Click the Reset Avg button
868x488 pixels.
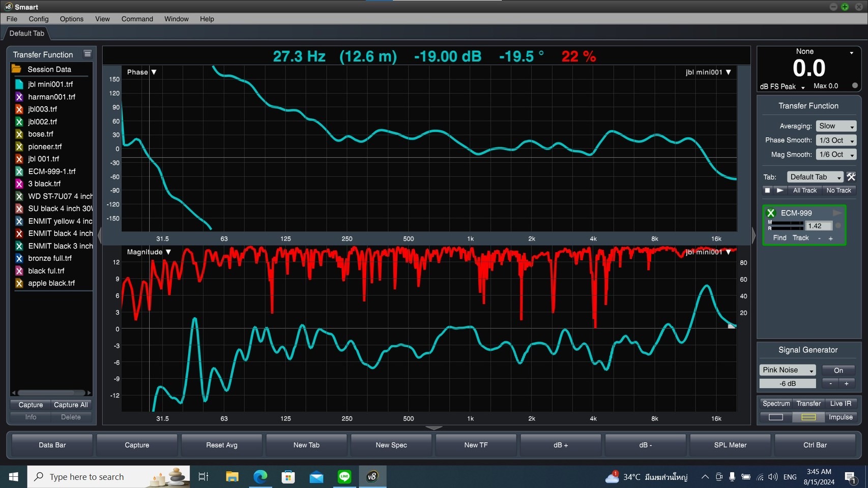[x=222, y=445]
